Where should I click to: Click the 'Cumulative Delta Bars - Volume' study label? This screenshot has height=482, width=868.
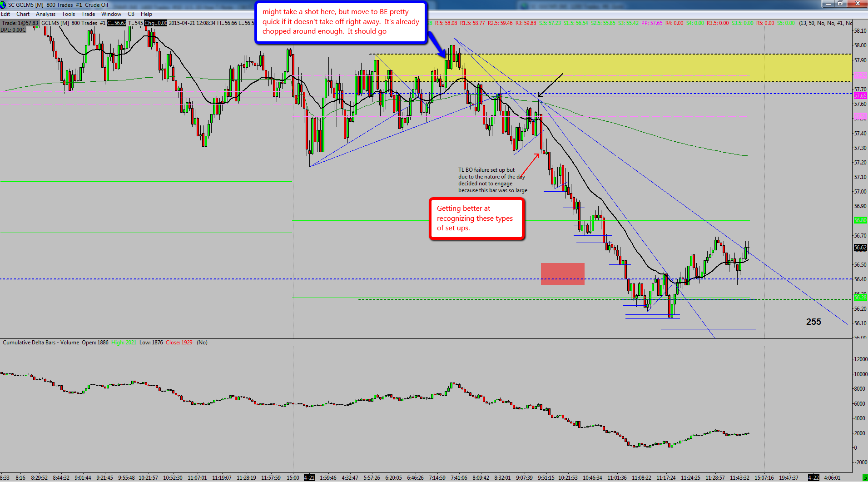41,343
